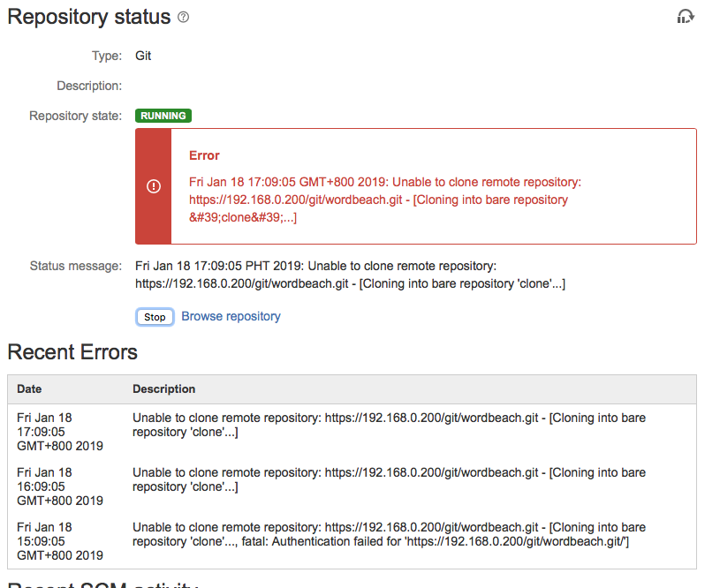This screenshot has height=588, width=720.
Task: Click the 17:09:05 row error description
Action: [x=389, y=425]
